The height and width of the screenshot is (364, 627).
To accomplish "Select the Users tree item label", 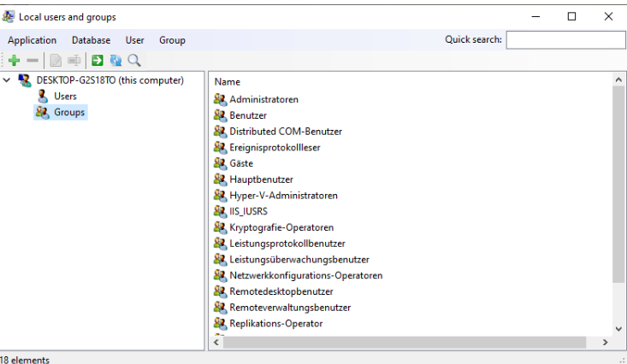I will tap(65, 97).
